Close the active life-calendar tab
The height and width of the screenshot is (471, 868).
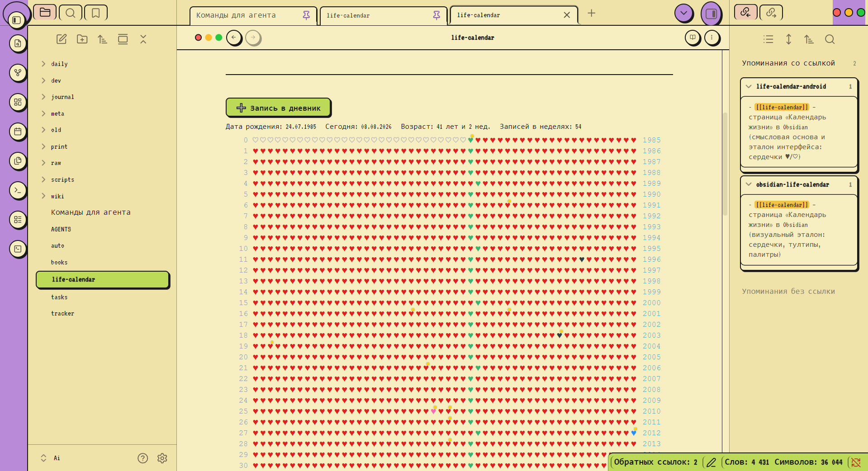(x=567, y=15)
